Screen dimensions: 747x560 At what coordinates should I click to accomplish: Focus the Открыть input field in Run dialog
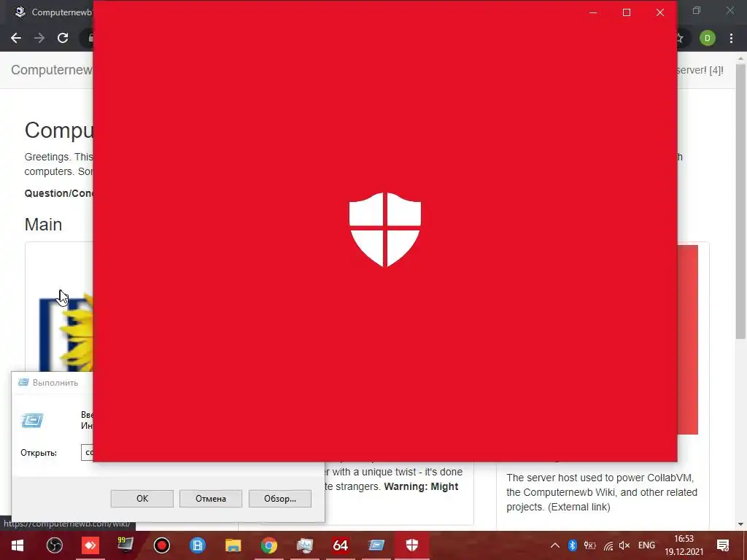[x=88, y=452]
